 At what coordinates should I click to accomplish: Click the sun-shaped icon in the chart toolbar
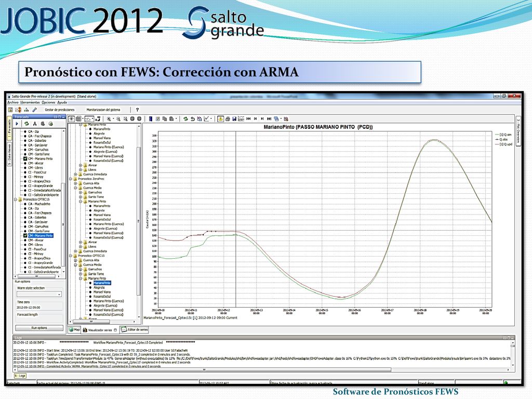(x=71, y=119)
